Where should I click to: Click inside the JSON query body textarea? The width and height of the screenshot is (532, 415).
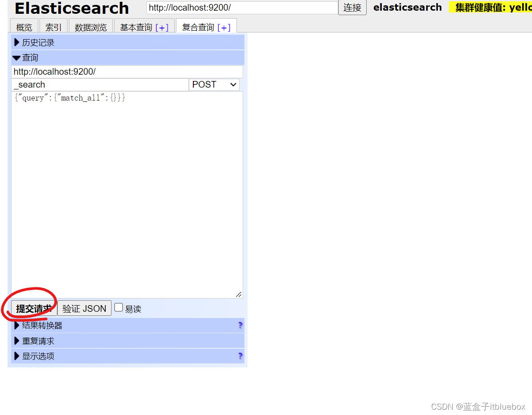pyautogui.click(x=127, y=195)
